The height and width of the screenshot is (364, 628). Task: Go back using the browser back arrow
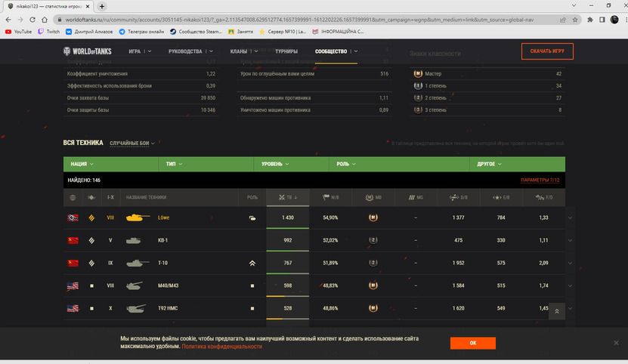pos(8,20)
